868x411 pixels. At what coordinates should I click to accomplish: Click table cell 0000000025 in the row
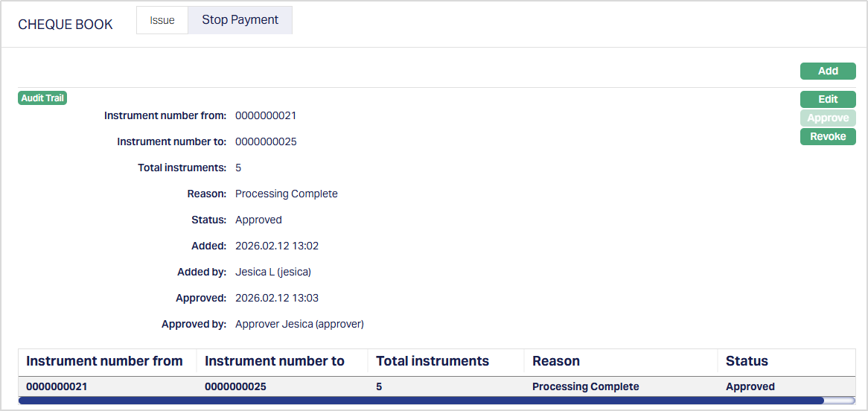(235, 386)
